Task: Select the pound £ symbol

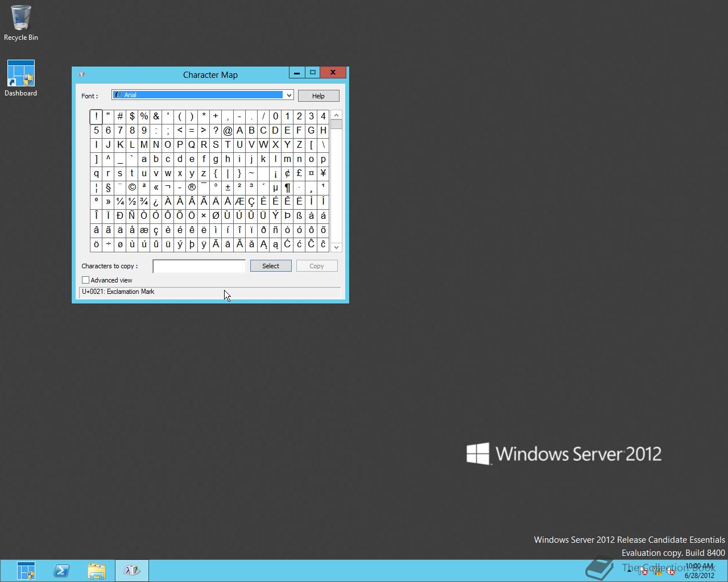Action: (x=299, y=173)
